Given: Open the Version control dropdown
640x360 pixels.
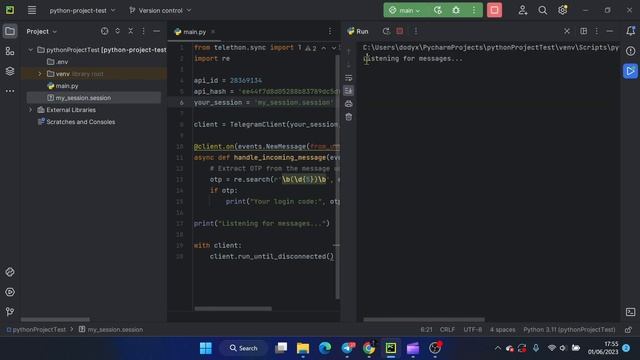Looking at the screenshot, I should click(x=160, y=11).
